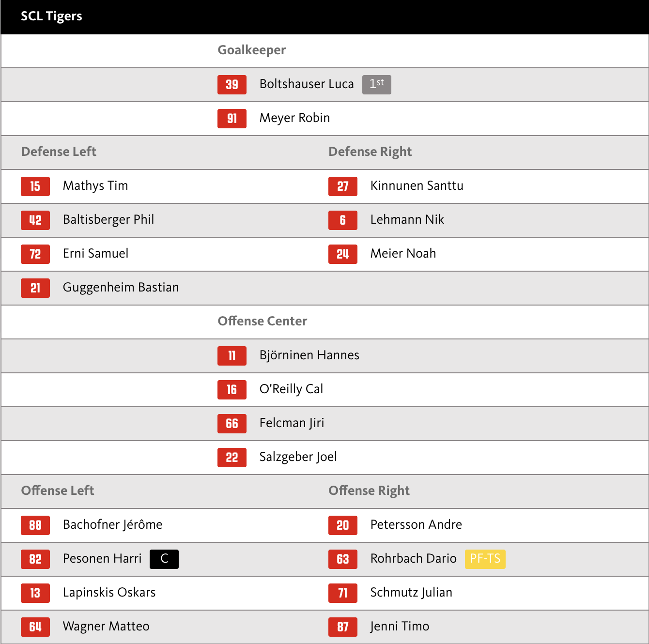The width and height of the screenshot is (649, 644).
Task: Click jersey number 87 badge
Action: 342,627
